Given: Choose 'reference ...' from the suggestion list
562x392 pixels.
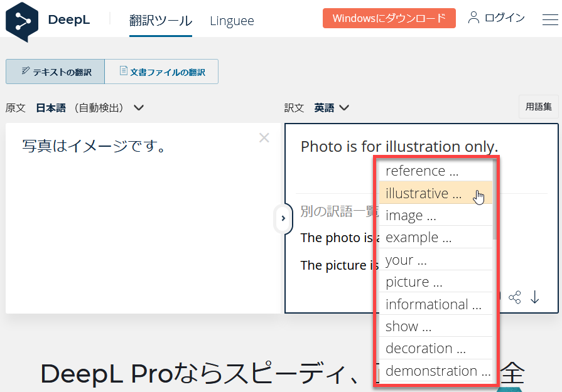Looking at the screenshot, I should (422, 171).
